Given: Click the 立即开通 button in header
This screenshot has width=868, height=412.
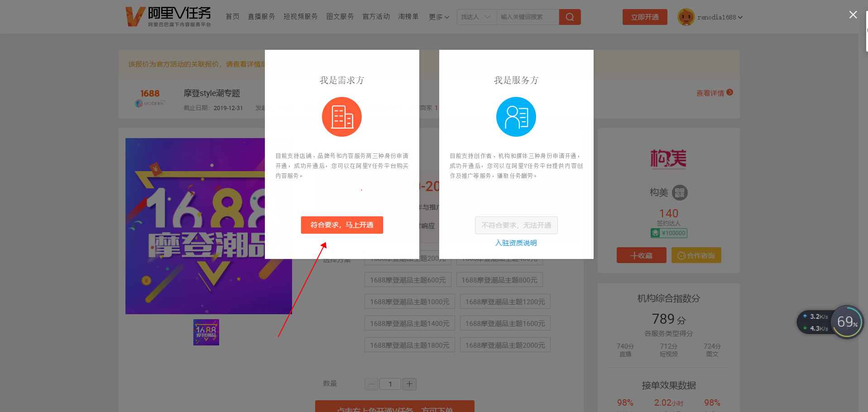Looking at the screenshot, I should coord(645,17).
